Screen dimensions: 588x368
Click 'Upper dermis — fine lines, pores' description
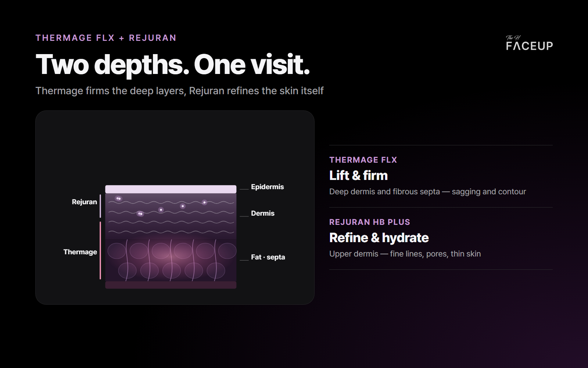pos(405,254)
